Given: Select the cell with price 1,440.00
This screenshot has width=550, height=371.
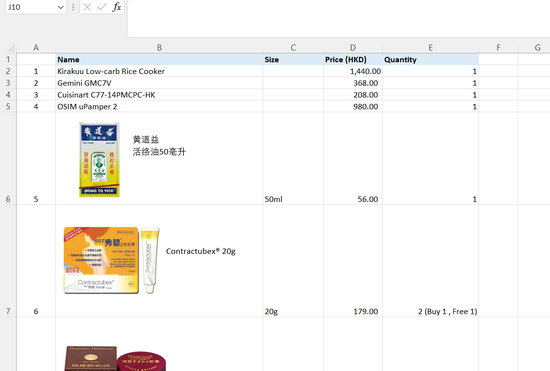Looking at the screenshot, I should [353, 71].
